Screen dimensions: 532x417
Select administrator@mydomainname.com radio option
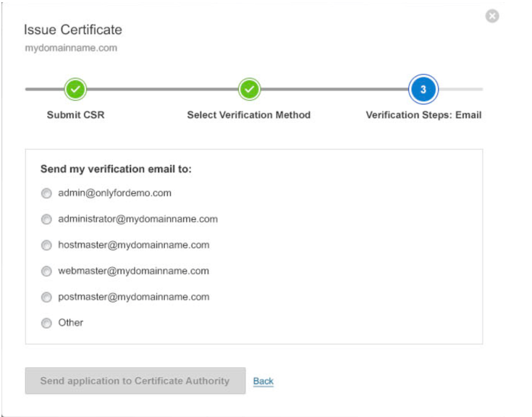pyautogui.click(x=46, y=219)
